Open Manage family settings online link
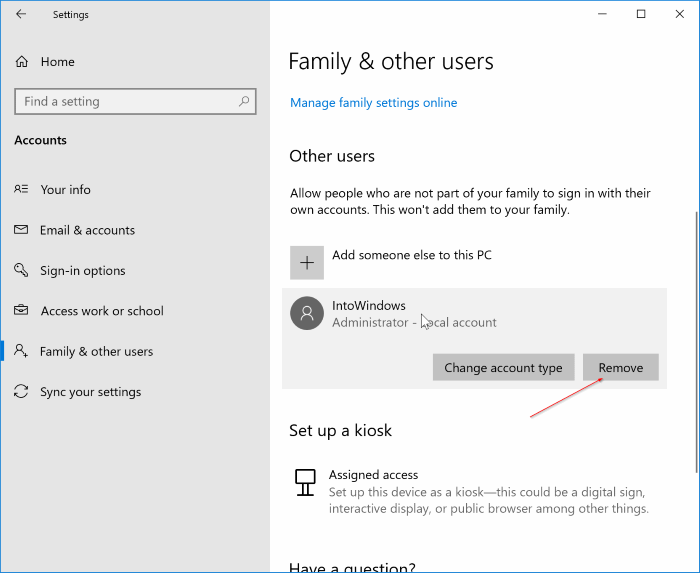This screenshot has width=700, height=573. click(374, 103)
